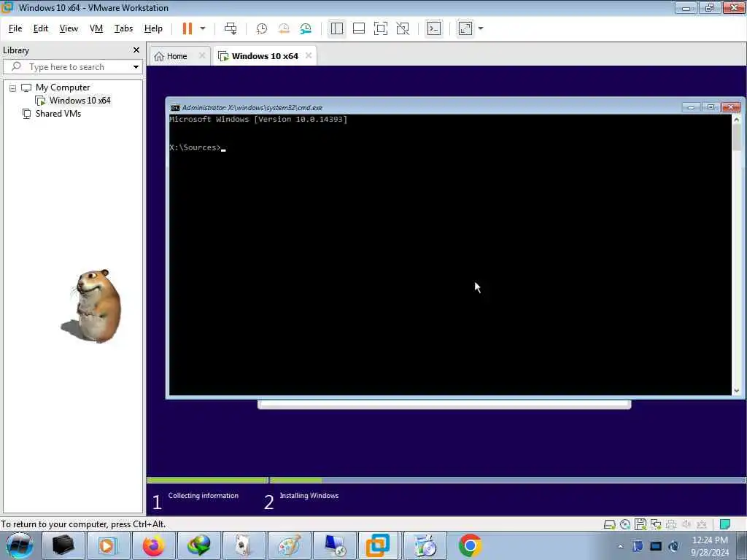Screen dimensions: 747x560
Task: Open the power options dropdown arrow beside the pause icon
Action: coord(203,28)
